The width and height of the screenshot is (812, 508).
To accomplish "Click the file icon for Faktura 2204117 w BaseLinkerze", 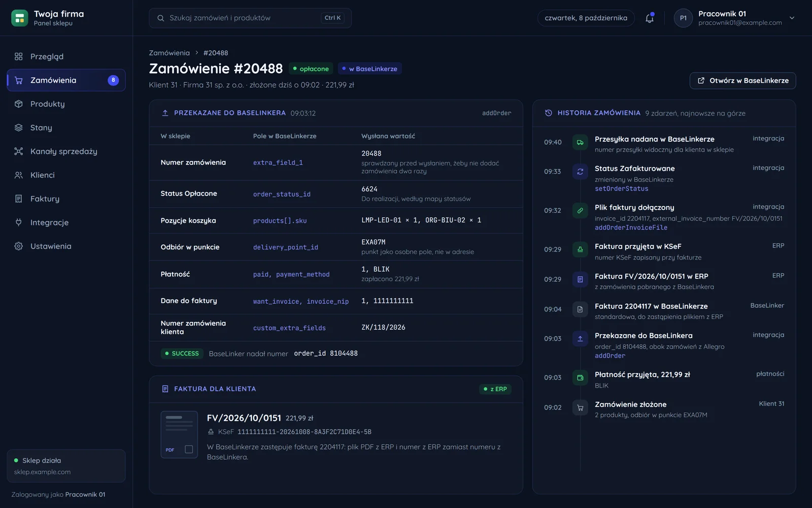I will click(580, 309).
